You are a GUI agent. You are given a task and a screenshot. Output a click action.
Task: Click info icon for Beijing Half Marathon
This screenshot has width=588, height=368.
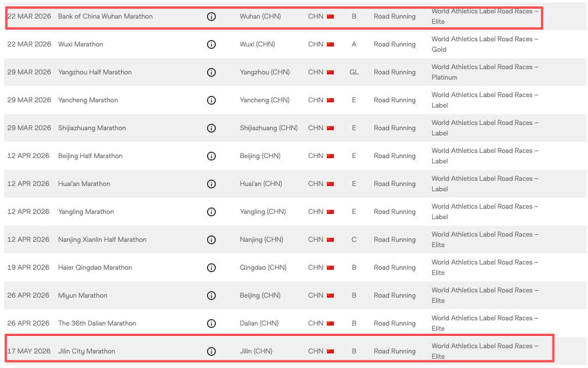click(x=211, y=156)
